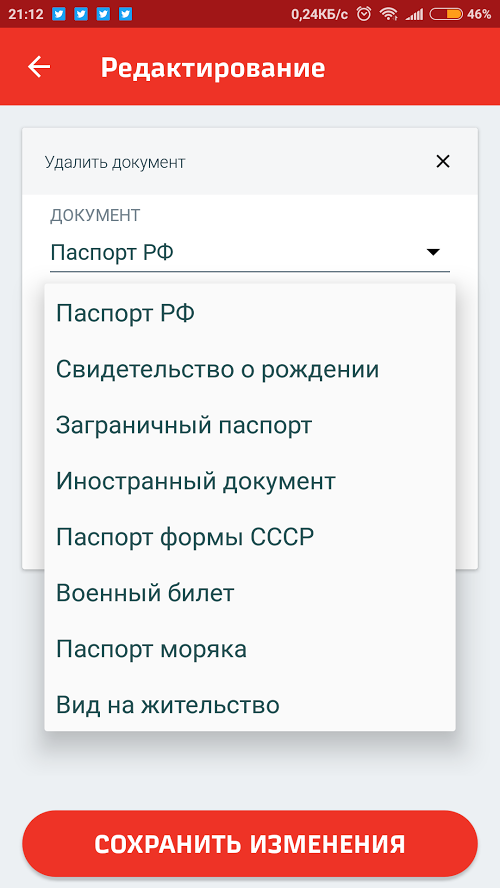Select Паспорт РФ from the list
The height and width of the screenshot is (888, 500).
point(250,313)
